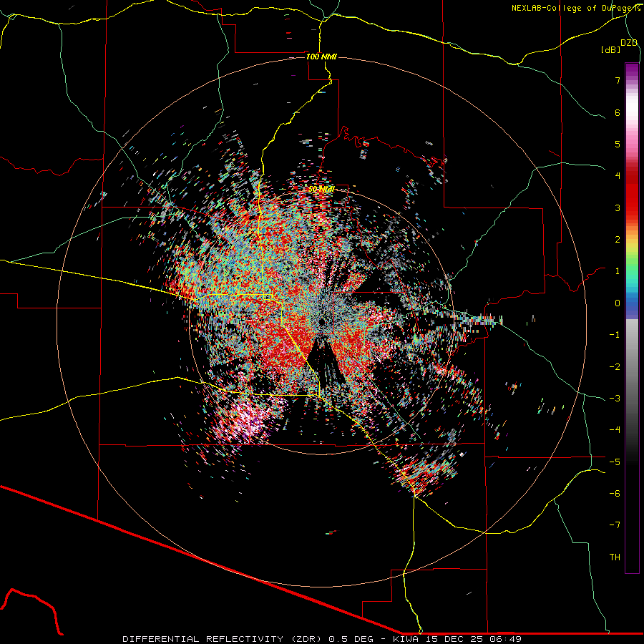The height and width of the screenshot is (644, 644).
Task: Click the purple top of the color bar
Action: pyautogui.click(x=632, y=70)
